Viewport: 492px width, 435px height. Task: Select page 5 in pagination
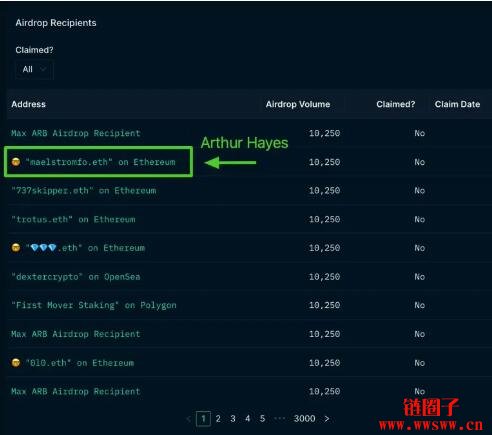(x=262, y=419)
